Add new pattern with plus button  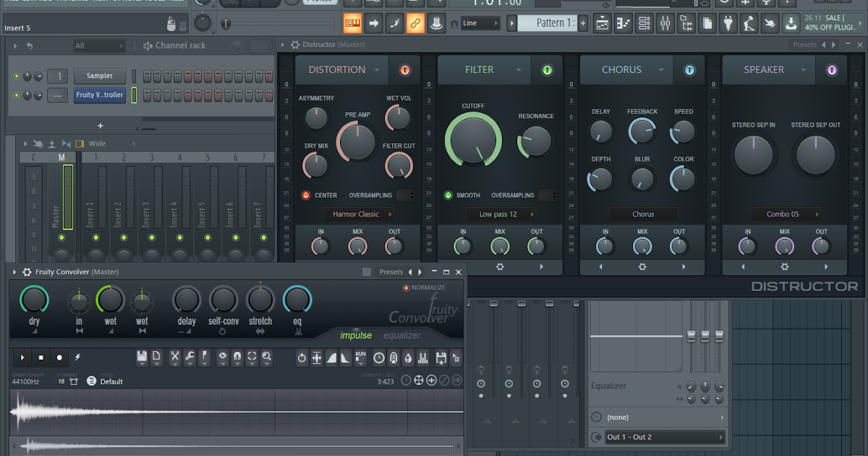point(583,23)
